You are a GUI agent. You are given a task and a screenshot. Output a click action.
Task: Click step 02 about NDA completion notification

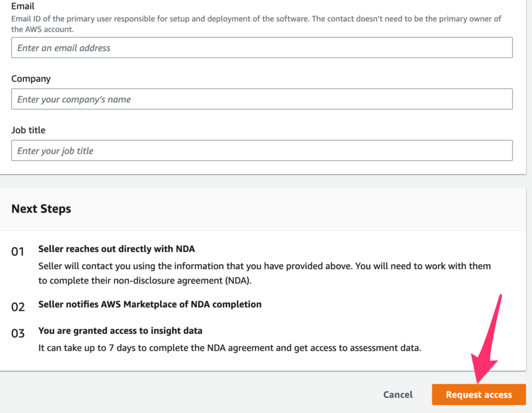tap(150, 304)
